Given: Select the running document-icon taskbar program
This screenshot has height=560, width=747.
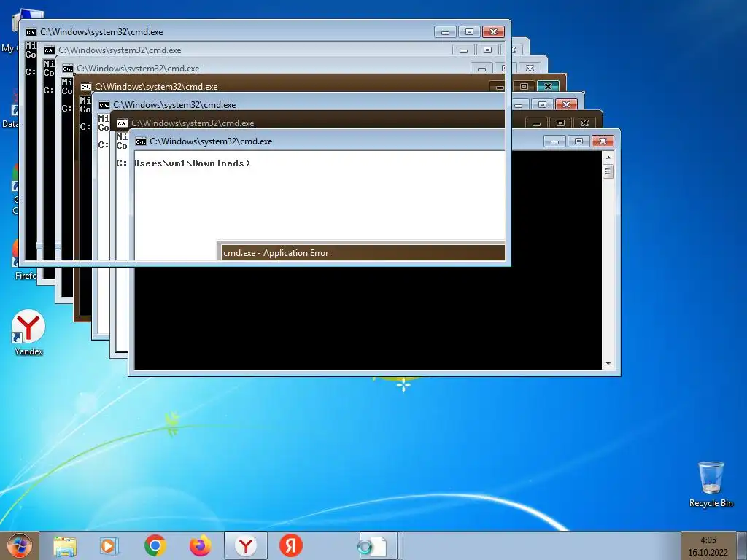Looking at the screenshot, I should 379,545.
